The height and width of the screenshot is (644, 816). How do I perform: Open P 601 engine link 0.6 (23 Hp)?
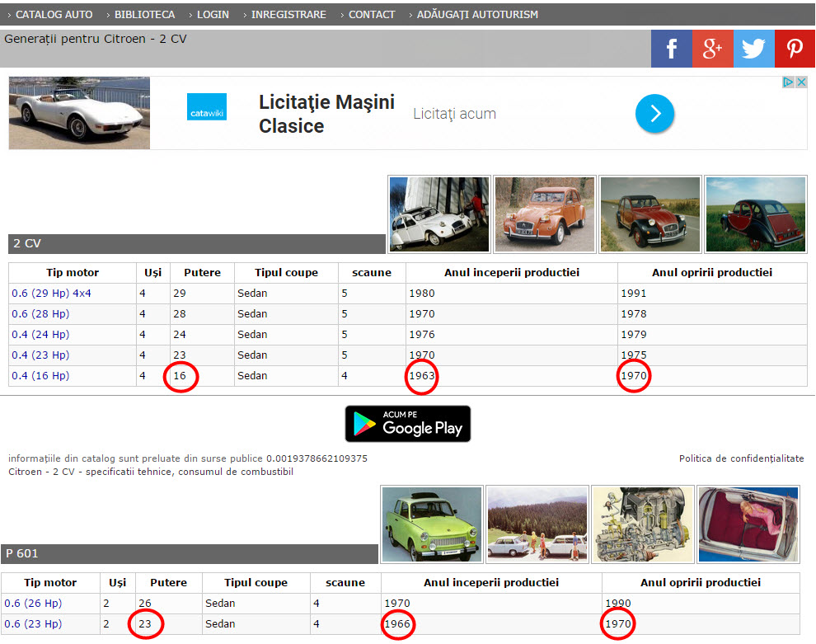(x=33, y=623)
